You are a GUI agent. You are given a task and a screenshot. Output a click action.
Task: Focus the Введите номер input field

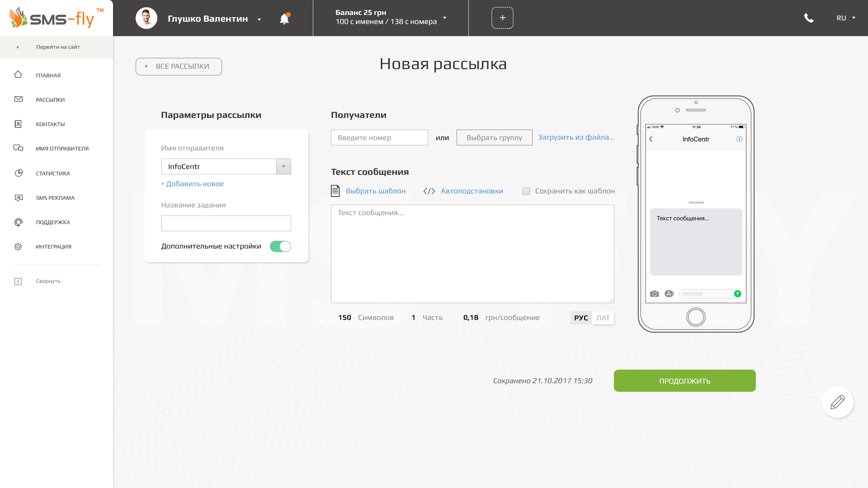(x=379, y=137)
